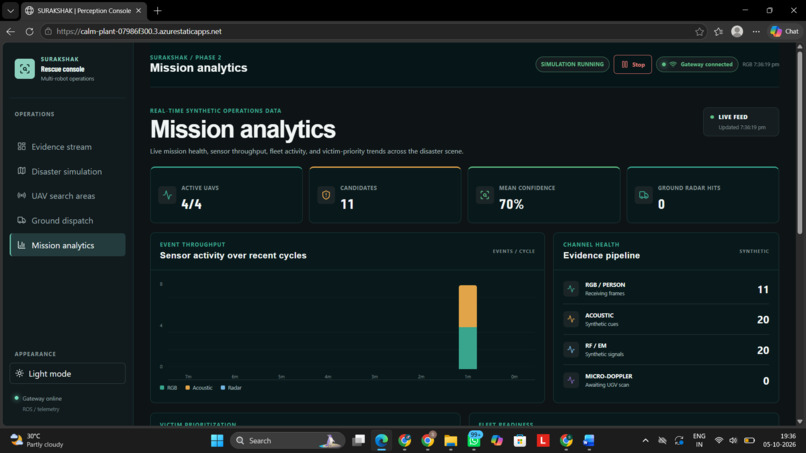806x453 pixels.
Task: Click the orange Acoustic segment of bar
Action: (468, 306)
